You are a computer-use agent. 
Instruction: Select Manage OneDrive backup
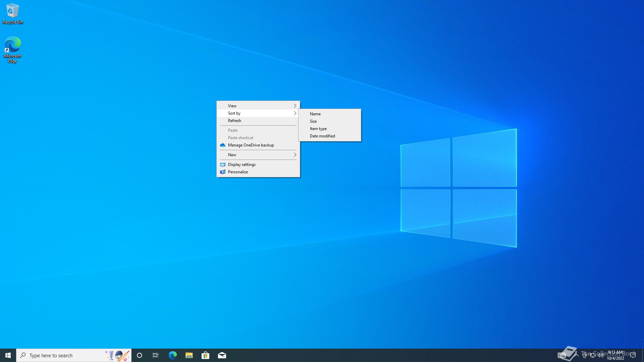click(x=251, y=145)
